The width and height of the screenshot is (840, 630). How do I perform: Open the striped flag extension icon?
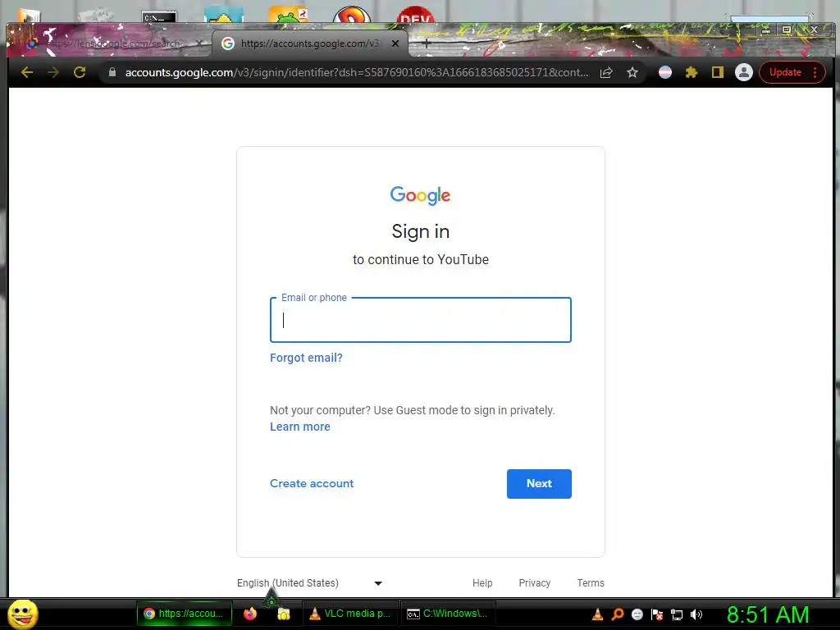coord(664,72)
